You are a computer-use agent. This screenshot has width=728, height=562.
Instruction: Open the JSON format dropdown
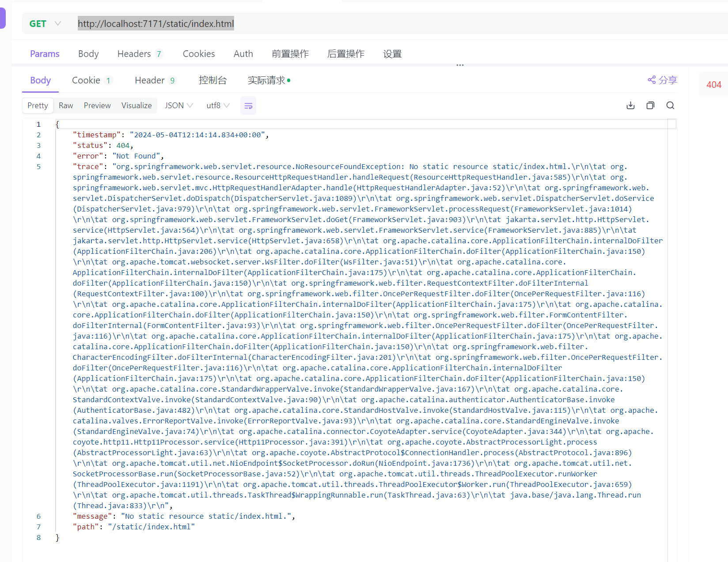coord(179,106)
